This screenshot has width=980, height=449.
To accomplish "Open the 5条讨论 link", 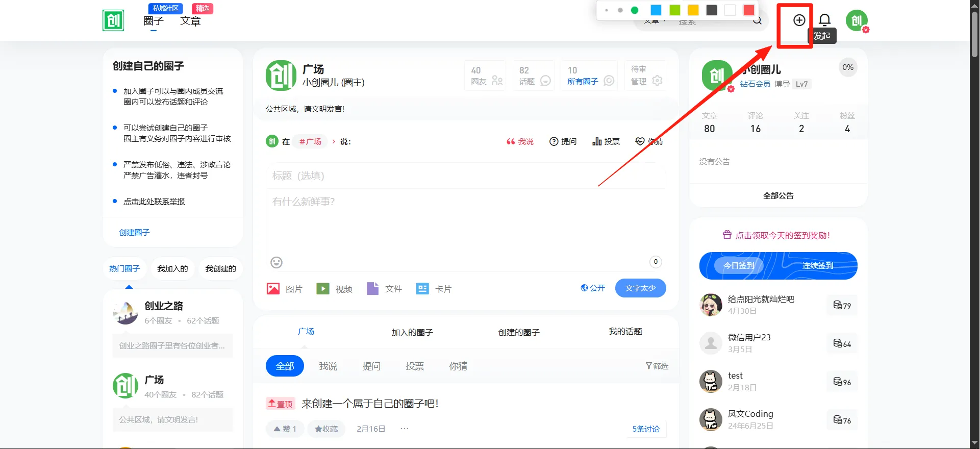I will [x=646, y=429].
